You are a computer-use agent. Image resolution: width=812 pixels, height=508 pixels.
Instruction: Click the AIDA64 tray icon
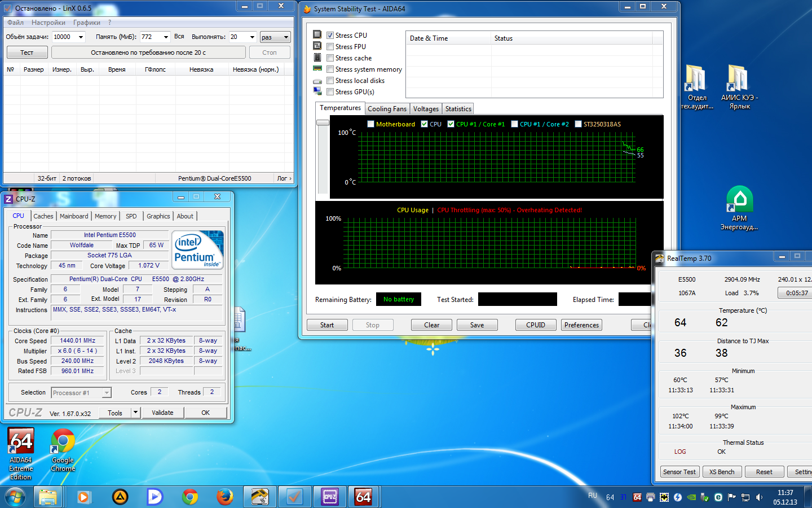tap(637, 497)
